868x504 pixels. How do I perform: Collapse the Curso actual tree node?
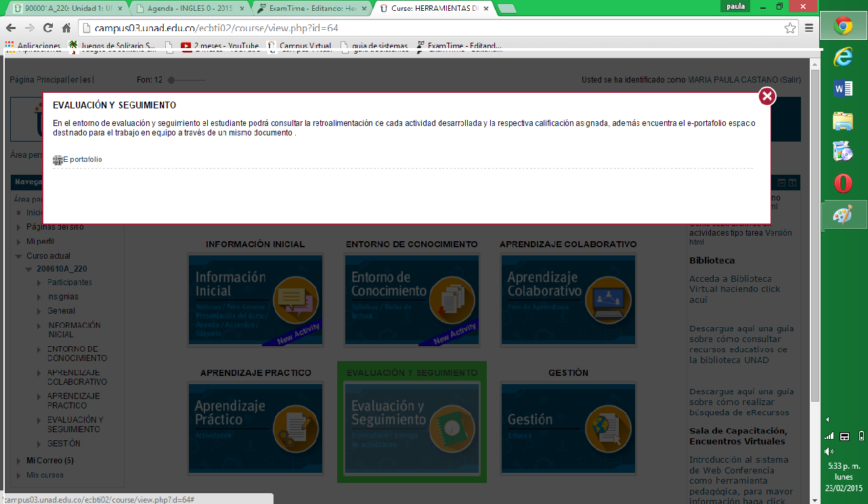19,256
